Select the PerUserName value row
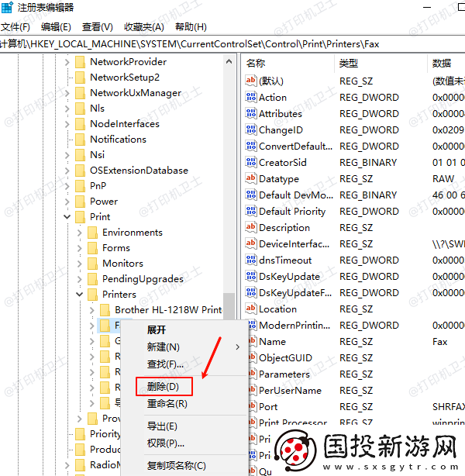 357,391
